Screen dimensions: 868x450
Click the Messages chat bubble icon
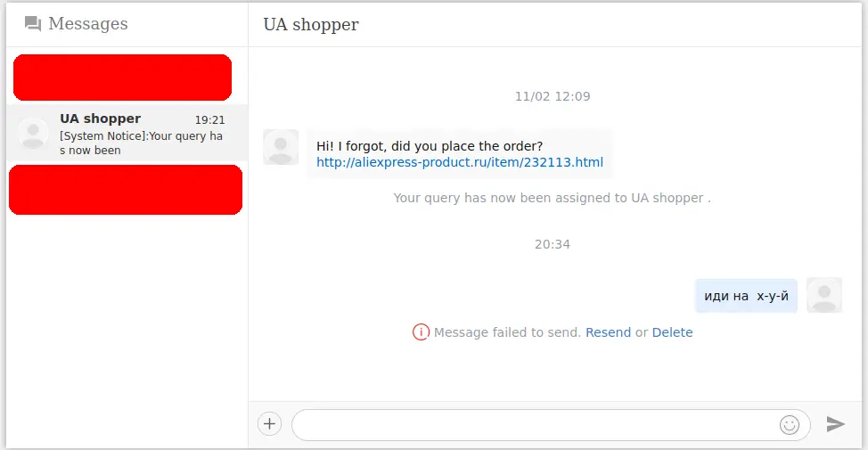pos(33,24)
